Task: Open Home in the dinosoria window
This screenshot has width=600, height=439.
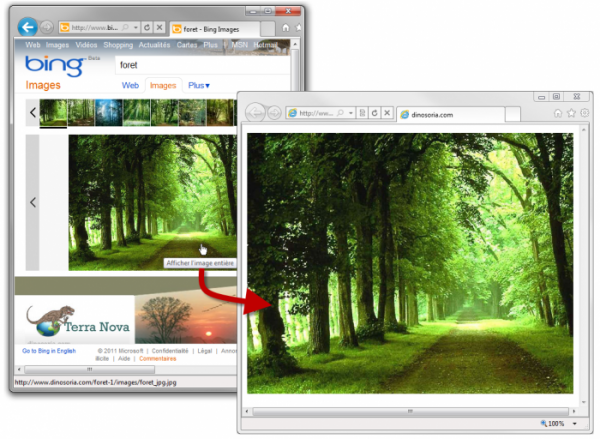Action: click(558, 114)
